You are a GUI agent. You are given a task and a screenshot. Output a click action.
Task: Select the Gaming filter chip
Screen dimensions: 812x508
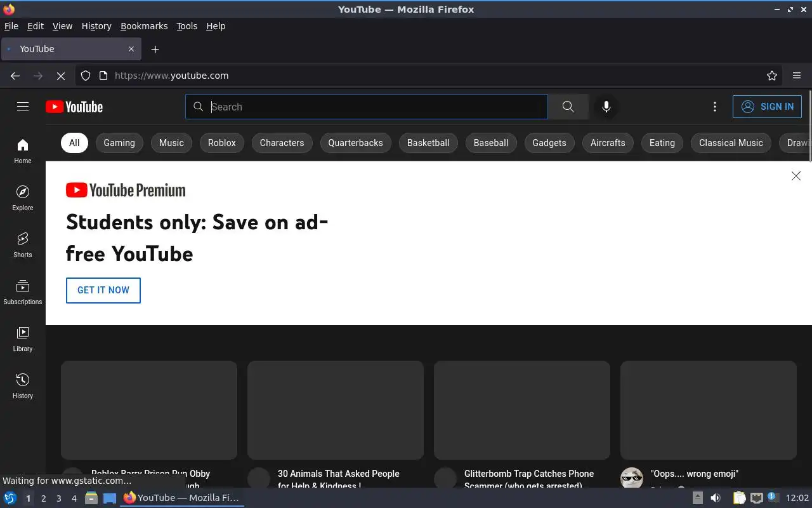119,143
